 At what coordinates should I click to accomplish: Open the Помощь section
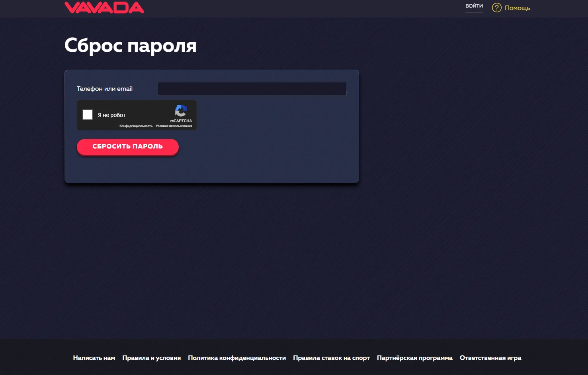[x=517, y=8]
